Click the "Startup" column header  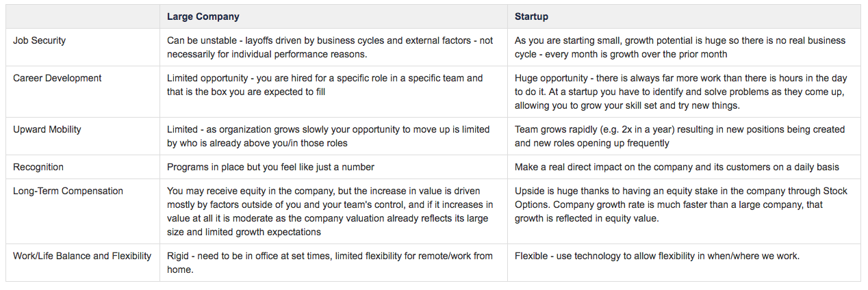pyautogui.click(x=532, y=16)
